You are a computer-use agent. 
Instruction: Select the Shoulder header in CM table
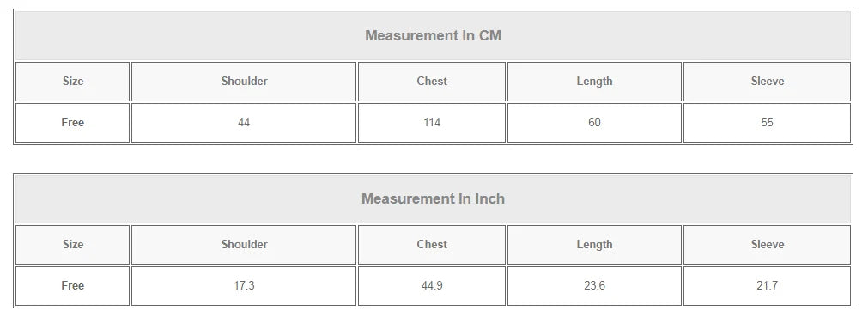[244, 82]
